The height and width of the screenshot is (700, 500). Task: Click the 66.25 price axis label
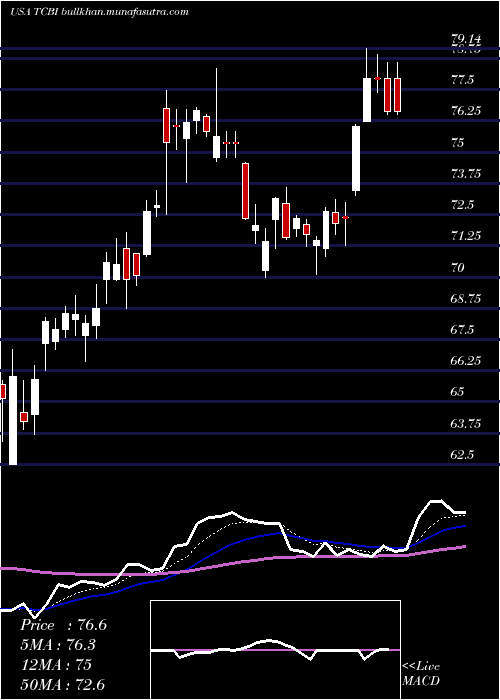point(467,361)
